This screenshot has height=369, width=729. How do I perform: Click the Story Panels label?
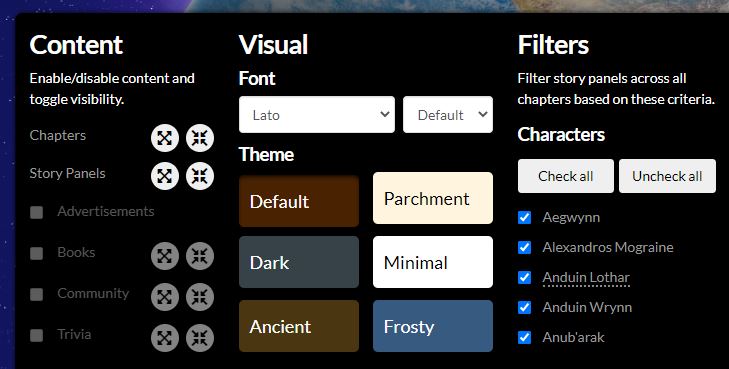(67, 173)
